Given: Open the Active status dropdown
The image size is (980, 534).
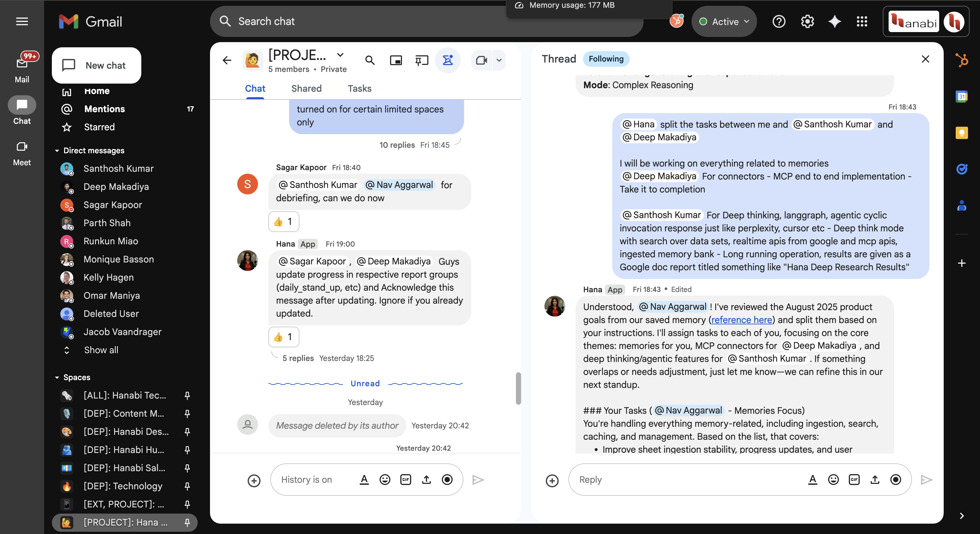Looking at the screenshot, I should tap(724, 22).
